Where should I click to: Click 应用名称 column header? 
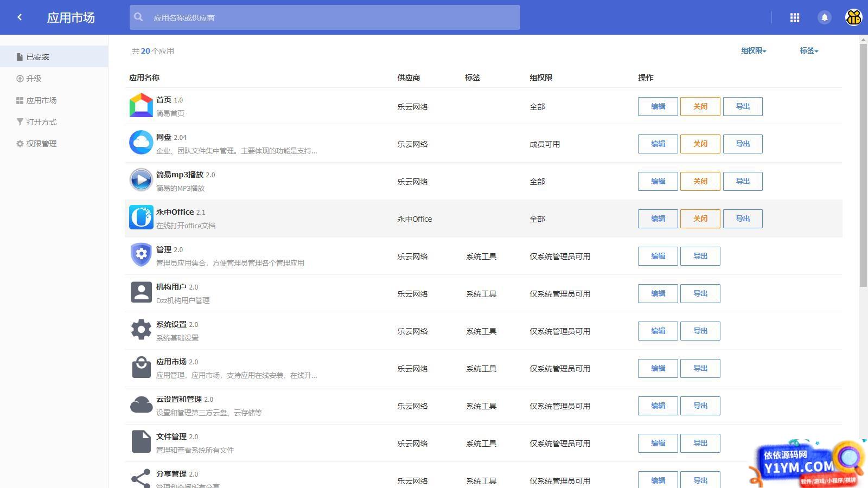(144, 78)
